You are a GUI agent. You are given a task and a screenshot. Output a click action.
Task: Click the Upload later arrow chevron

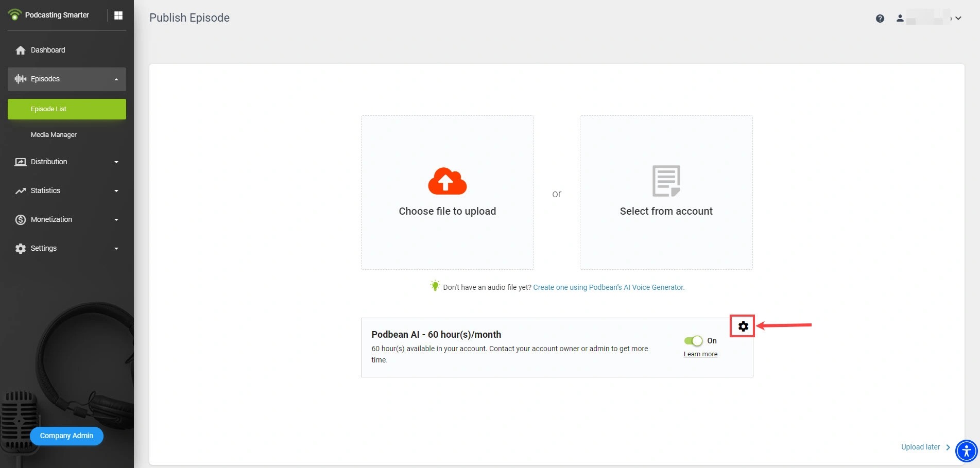[x=948, y=447]
